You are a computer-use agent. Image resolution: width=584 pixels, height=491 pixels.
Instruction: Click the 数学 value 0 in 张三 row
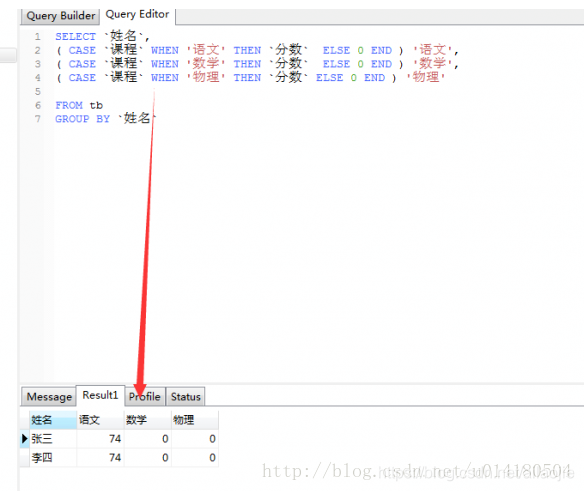pyautogui.click(x=147, y=438)
